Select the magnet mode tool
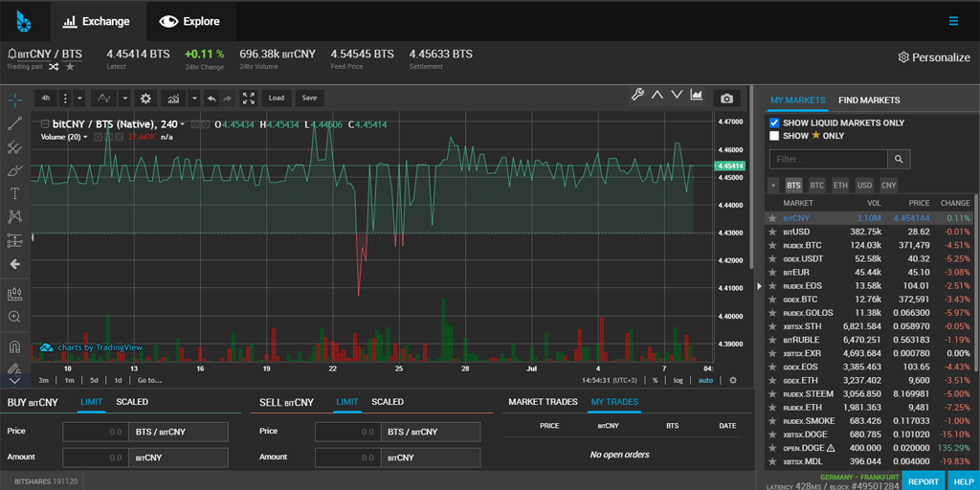Image resolution: width=980 pixels, height=490 pixels. pyautogui.click(x=14, y=345)
